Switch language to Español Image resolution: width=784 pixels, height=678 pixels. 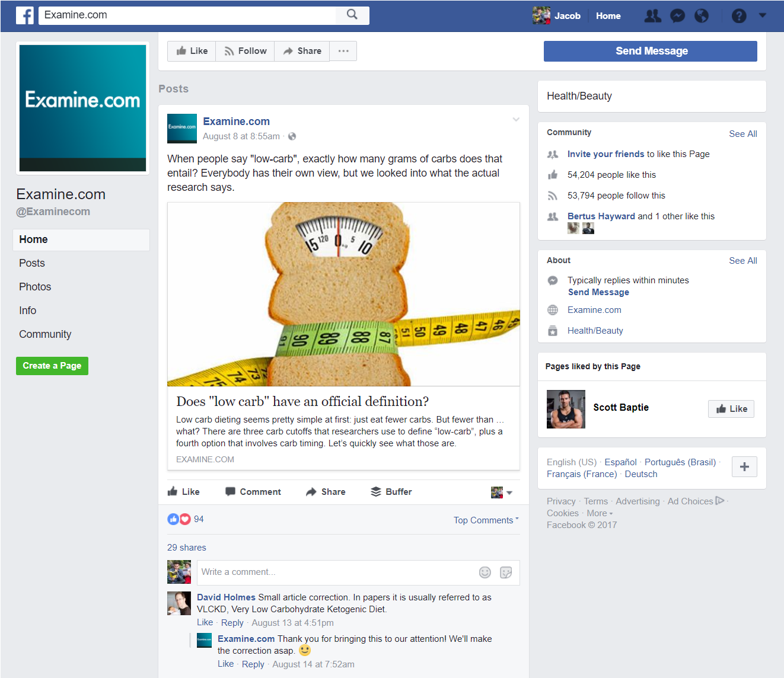click(620, 462)
